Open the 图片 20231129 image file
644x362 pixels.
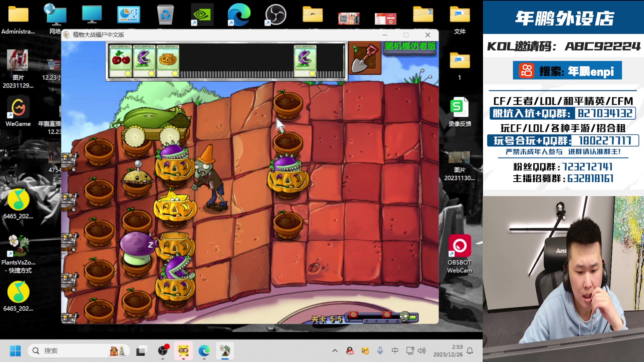(x=18, y=69)
